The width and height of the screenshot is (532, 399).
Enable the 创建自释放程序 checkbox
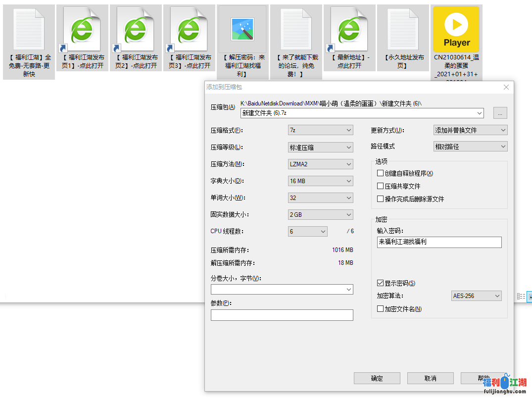380,173
